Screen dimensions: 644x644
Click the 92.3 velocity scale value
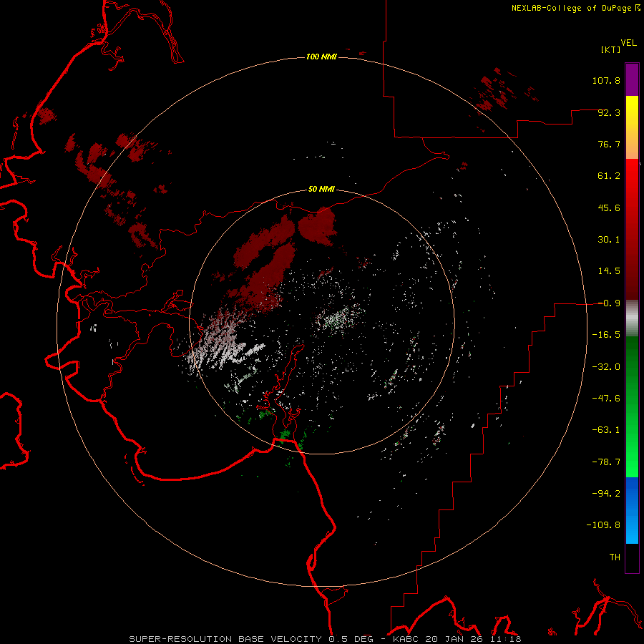click(609, 112)
